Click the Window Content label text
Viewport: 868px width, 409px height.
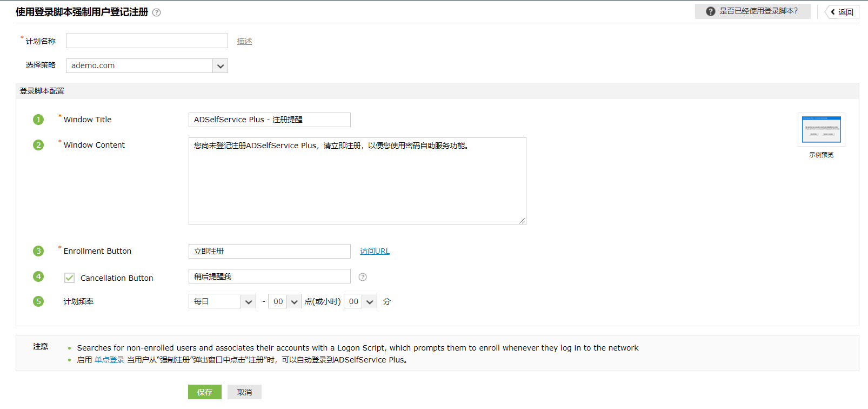pos(94,145)
